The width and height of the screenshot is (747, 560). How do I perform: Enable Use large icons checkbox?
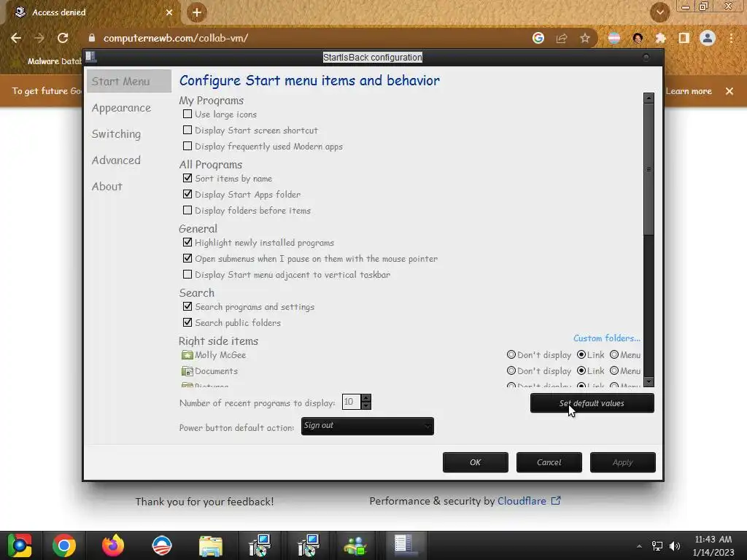click(x=187, y=114)
